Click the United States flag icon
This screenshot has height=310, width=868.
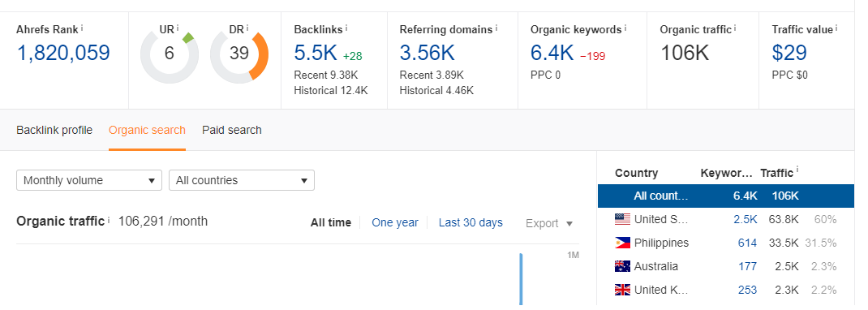point(622,219)
